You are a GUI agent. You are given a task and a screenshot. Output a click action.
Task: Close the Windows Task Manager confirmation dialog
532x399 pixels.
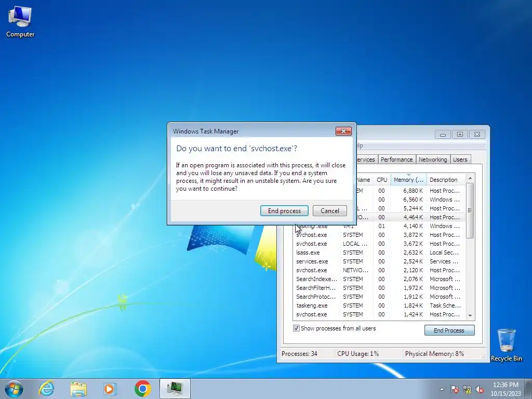pos(343,131)
